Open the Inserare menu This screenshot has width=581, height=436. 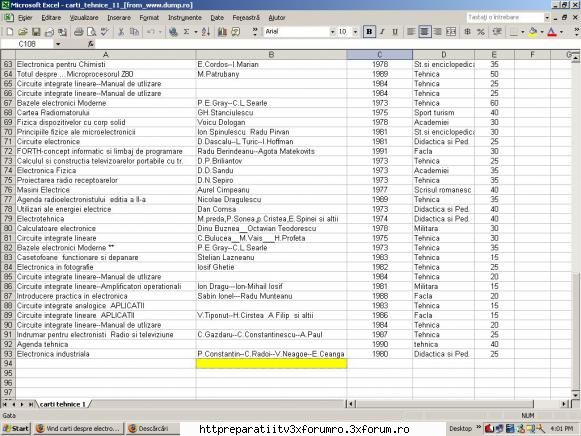(x=119, y=17)
